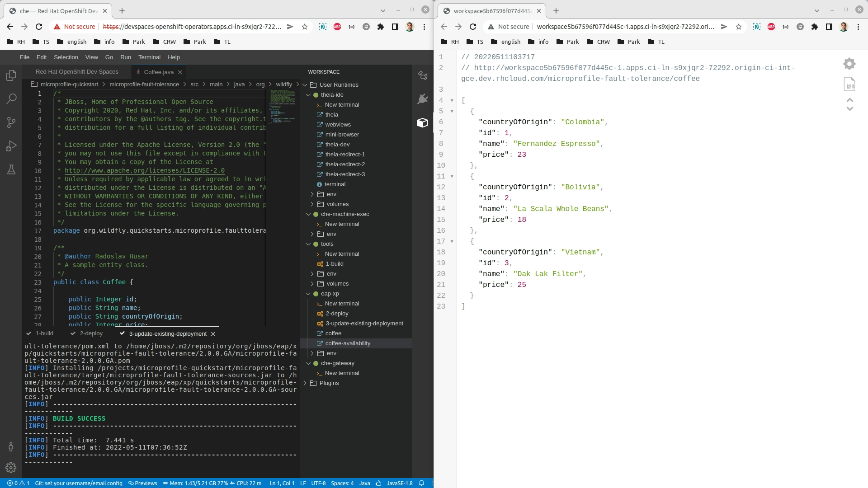Expand the Plugins folder in workspace tree
868x488 pixels.
[305, 383]
